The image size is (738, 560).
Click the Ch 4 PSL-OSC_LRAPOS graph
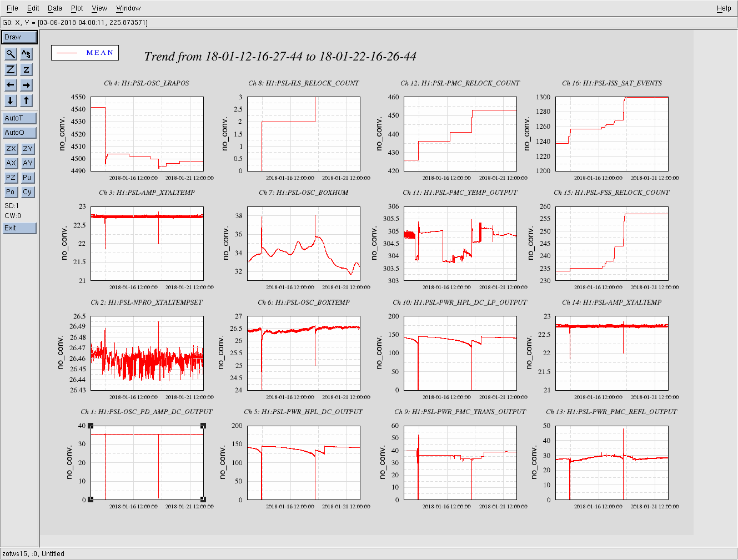coord(147,134)
